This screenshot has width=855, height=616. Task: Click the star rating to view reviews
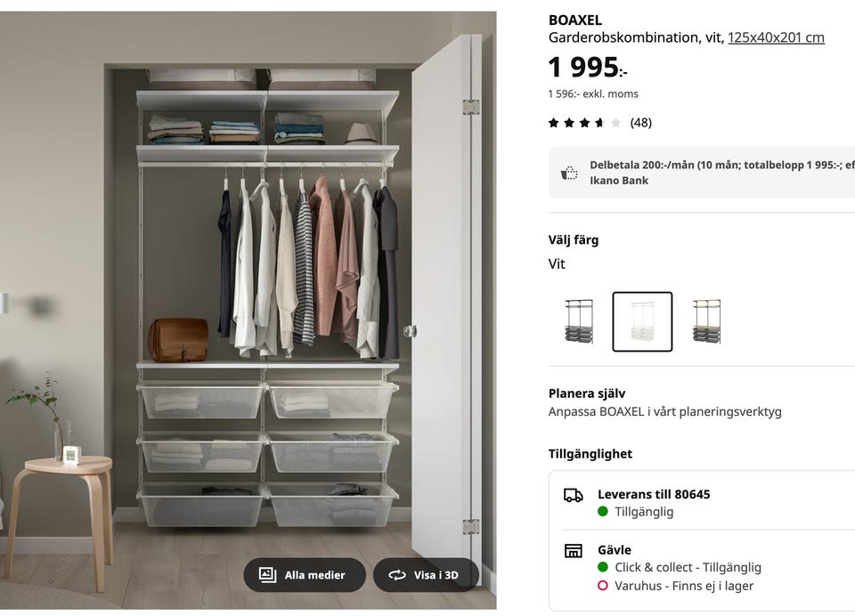click(584, 123)
